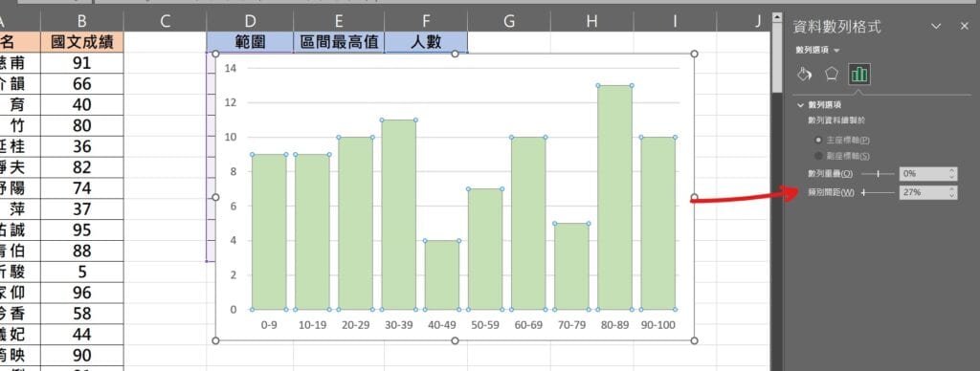Screen dimensions: 980x371
Task: Select score cell containing 5
Action: coord(82,272)
